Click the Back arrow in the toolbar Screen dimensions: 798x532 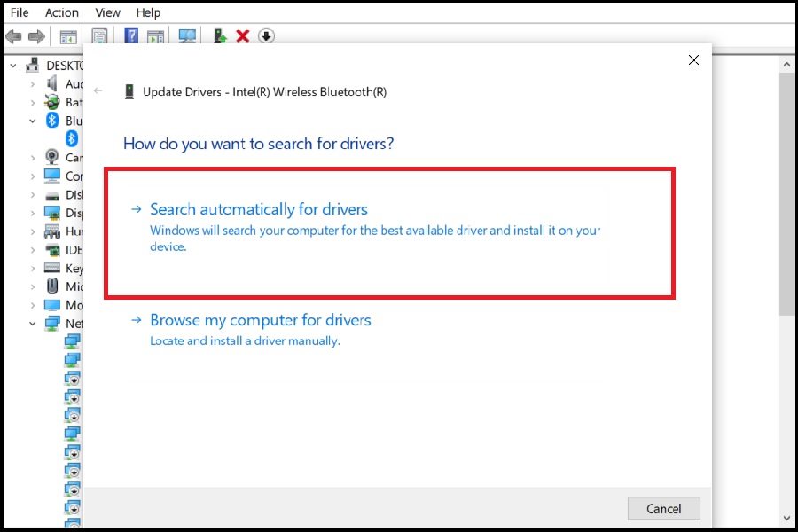pyautogui.click(x=13, y=36)
